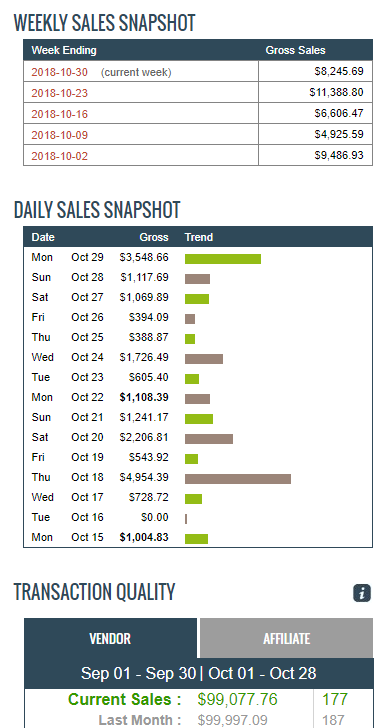Click the Mon Oct 29 green trend bar
The height and width of the screenshot is (728, 385).
pos(223,259)
